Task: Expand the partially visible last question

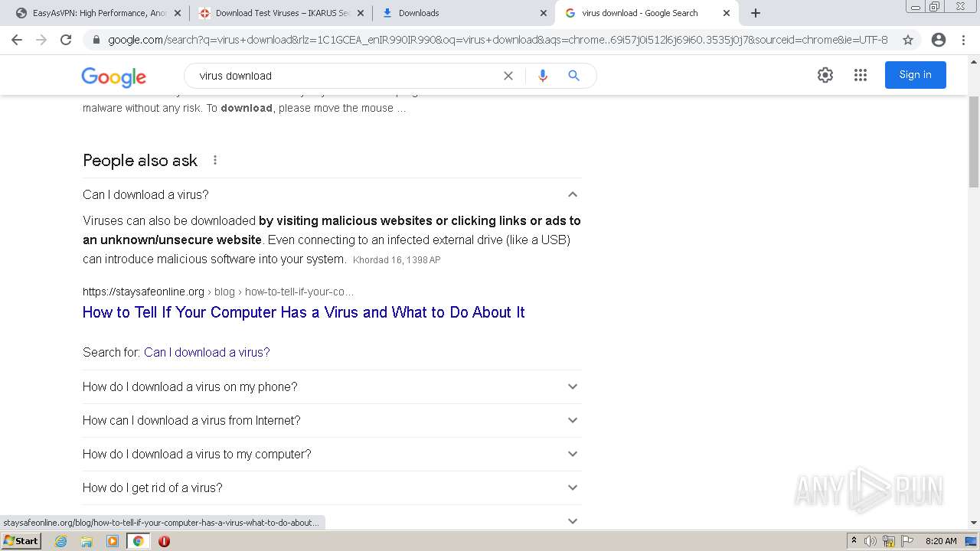Action: (x=572, y=520)
